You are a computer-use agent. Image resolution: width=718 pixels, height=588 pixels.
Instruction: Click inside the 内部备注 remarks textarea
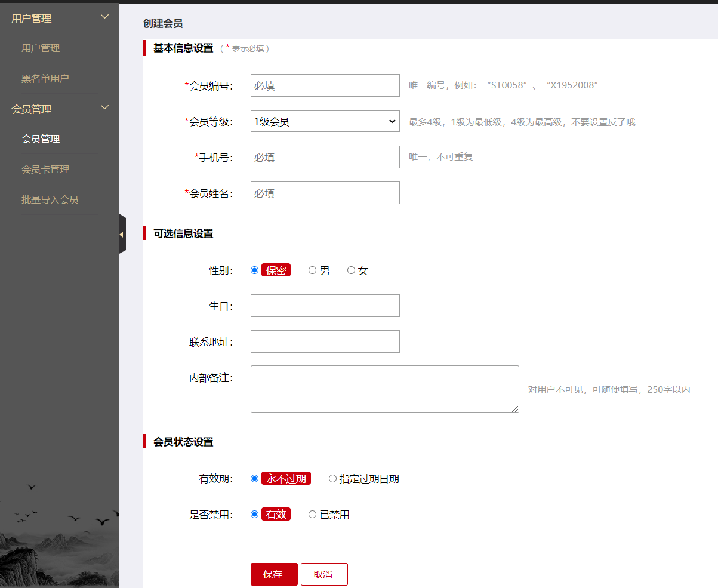384,389
